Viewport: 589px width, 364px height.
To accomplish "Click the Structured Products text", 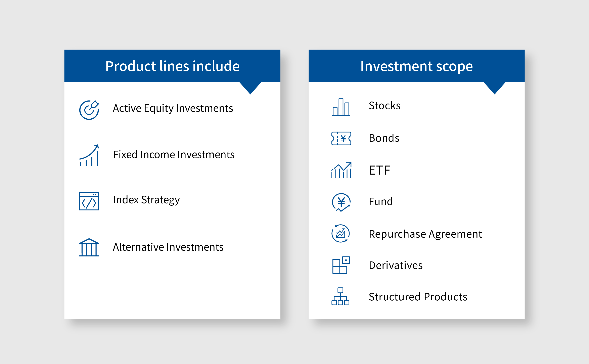I will tap(418, 297).
